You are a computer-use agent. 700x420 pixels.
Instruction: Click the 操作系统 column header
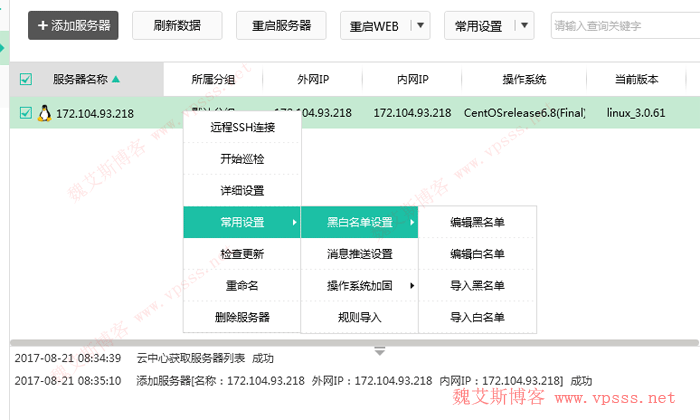pyautogui.click(x=524, y=79)
